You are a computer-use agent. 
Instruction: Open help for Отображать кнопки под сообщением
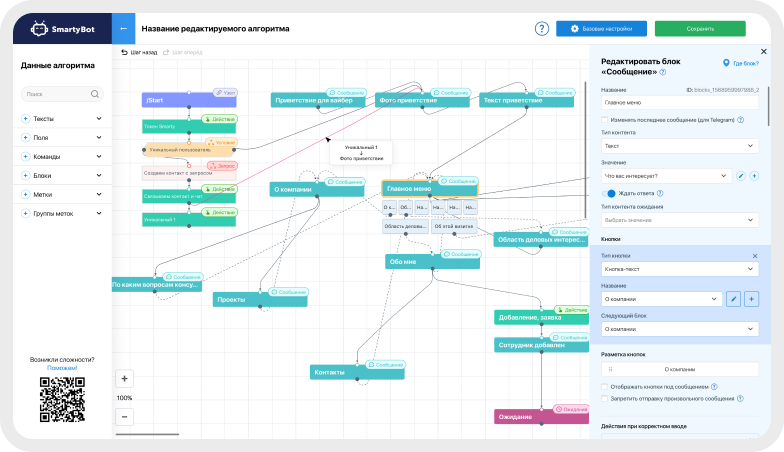coord(714,386)
